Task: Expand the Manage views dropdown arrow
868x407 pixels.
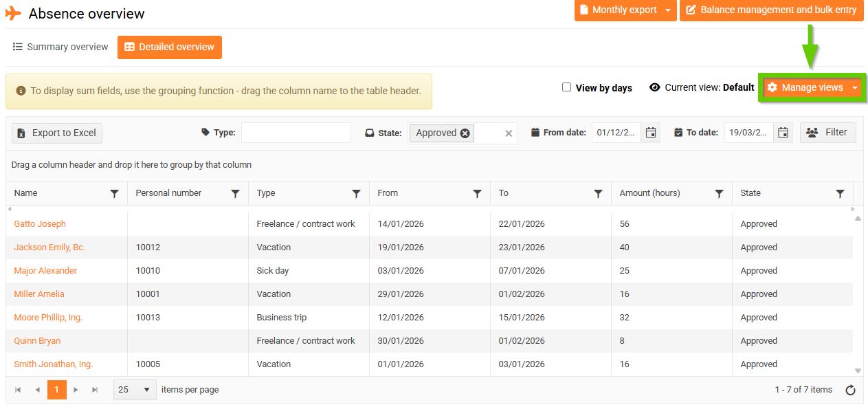Action: coord(855,88)
